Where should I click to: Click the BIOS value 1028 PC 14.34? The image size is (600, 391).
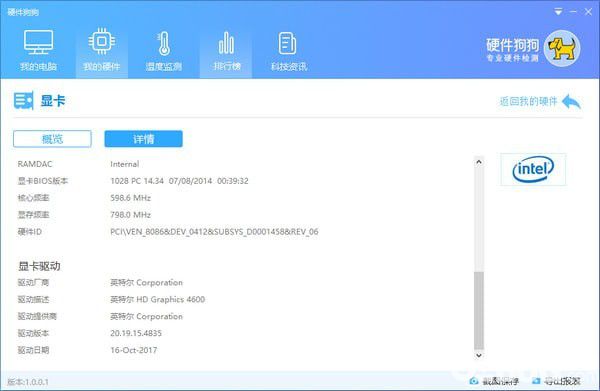click(x=179, y=181)
